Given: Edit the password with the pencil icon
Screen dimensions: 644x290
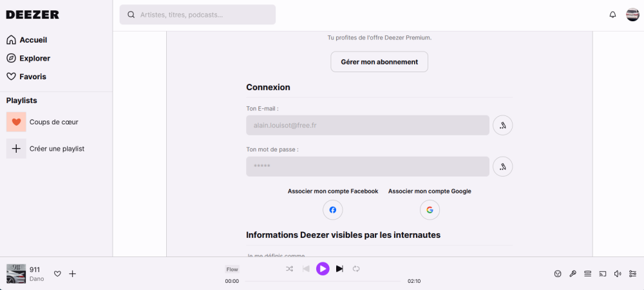Looking at the screenshot, I should coord(502,166).
